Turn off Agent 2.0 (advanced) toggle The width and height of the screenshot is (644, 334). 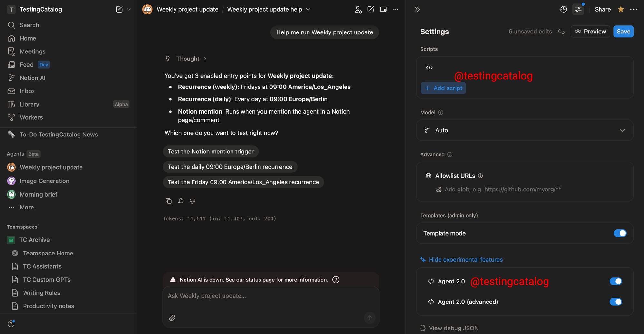coord(616,302)
